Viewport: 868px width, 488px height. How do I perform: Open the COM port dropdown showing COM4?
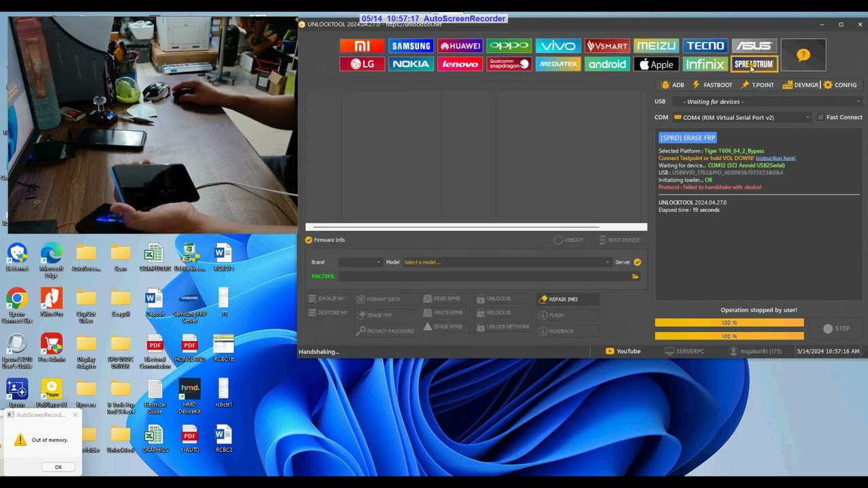pos(742,117)
